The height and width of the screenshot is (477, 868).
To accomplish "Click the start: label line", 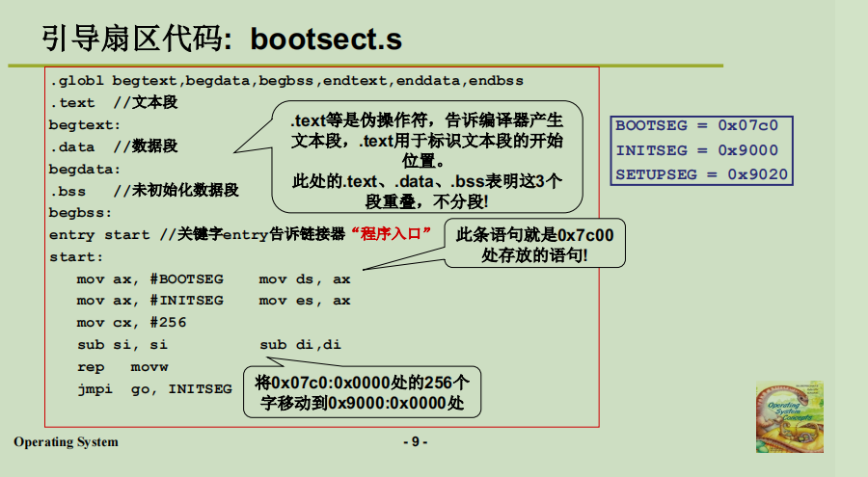I will coord(76,257).
